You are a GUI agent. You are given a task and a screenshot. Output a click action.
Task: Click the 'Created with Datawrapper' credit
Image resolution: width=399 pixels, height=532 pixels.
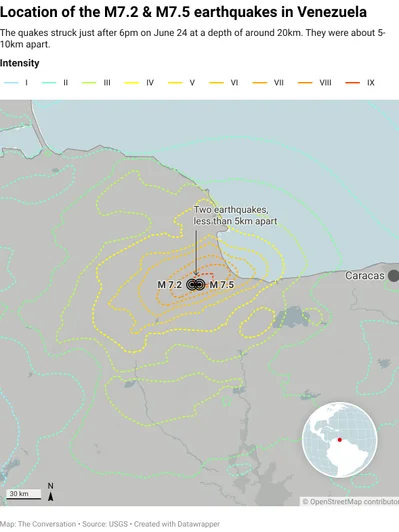[177, 524]
